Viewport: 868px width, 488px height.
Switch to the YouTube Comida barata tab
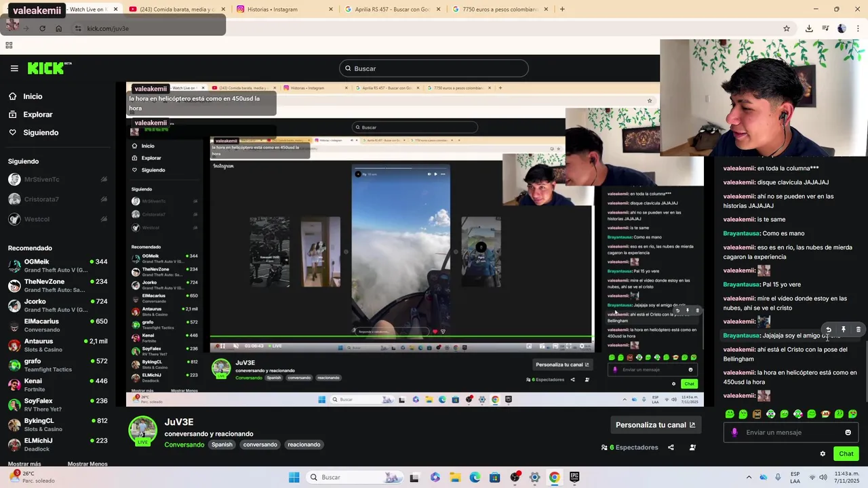(176, 9)
